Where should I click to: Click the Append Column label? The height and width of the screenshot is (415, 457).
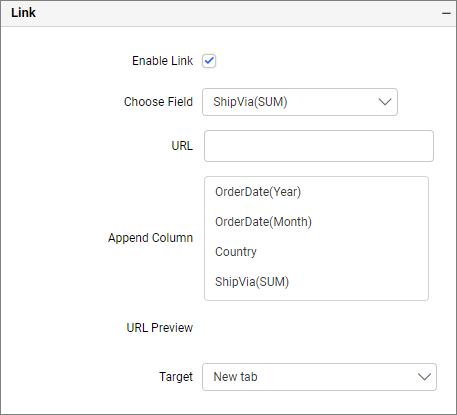point(150,238)
